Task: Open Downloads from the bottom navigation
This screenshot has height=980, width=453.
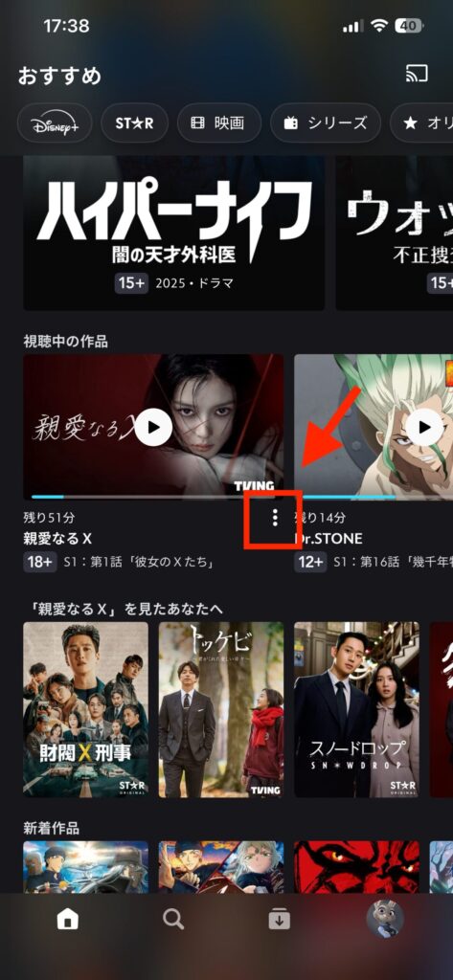Action: click(x=279, y=919)
